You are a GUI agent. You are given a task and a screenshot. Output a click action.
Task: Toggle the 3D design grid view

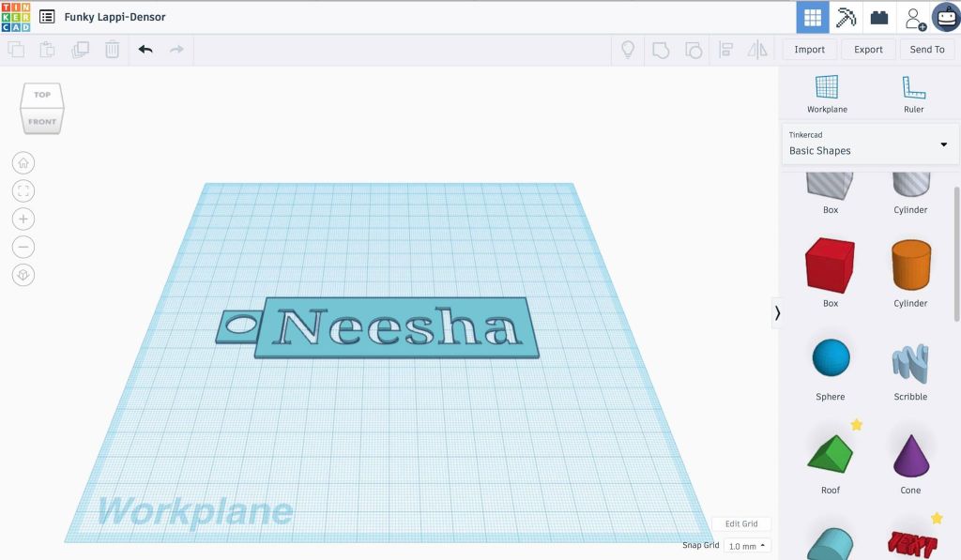pos(813,18)
